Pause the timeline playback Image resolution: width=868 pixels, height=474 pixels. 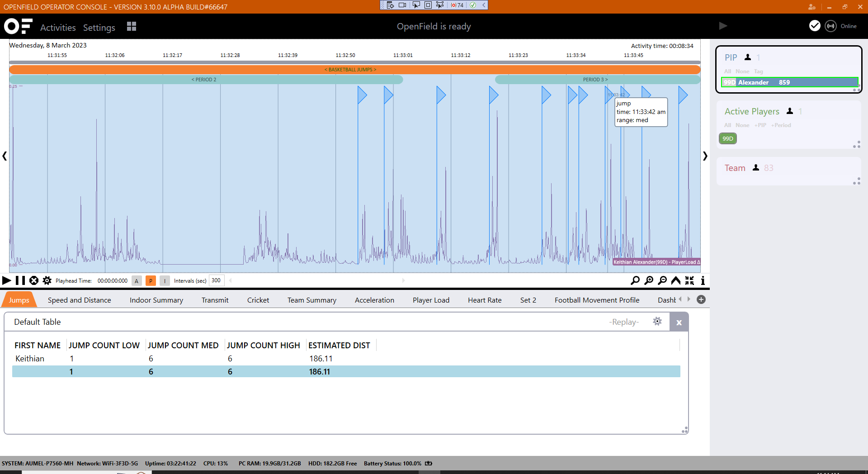pos(20,280)
